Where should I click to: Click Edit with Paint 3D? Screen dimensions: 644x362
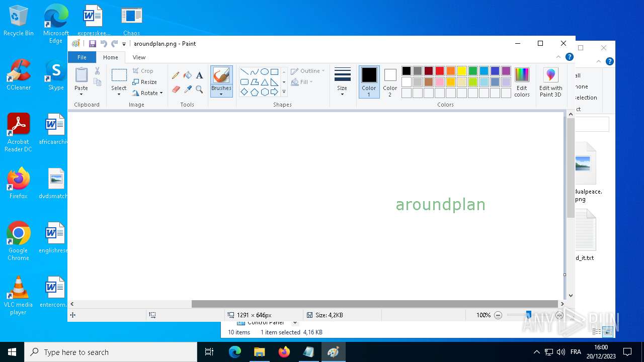[551, 82]
